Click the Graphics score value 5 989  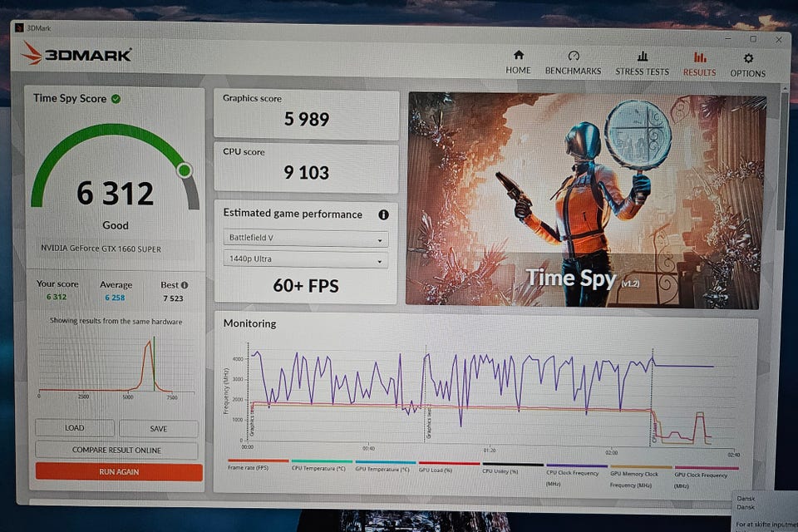tap(307, 119)
